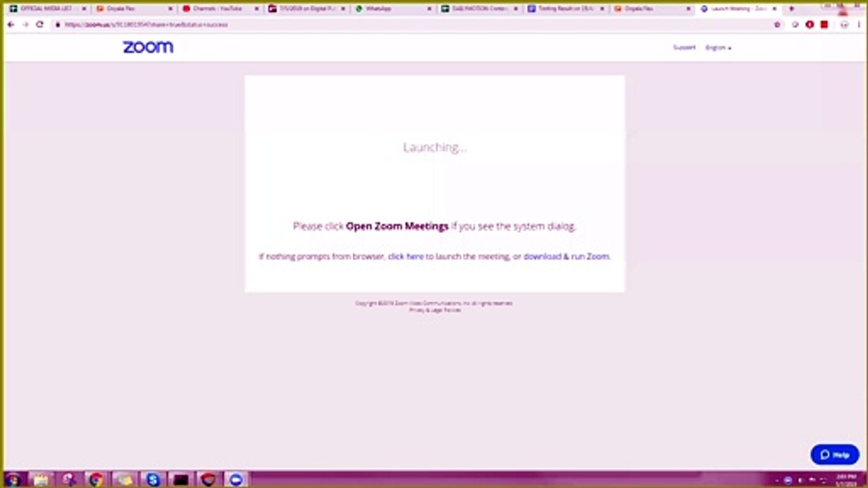Reload the page with the refresh icon
Viewport: 868px width, 488px height.
pos(40,24)
